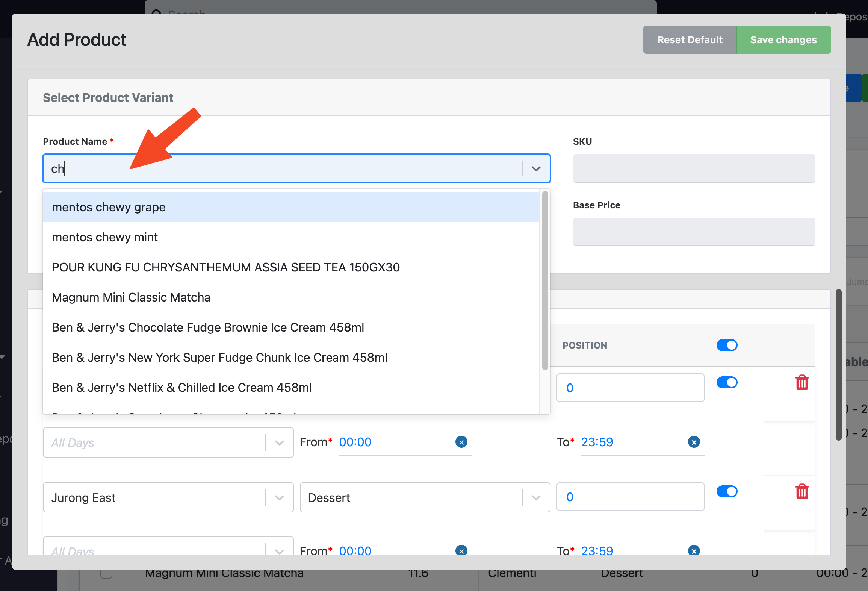Click the SKU field
The width and height of the screenshot is (868, 591).
click(x=694, y=168)
